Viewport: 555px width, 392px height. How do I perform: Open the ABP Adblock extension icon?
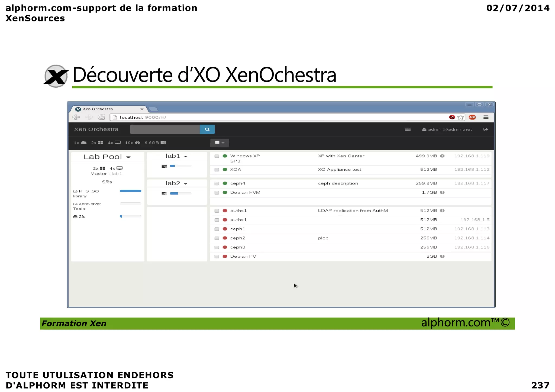pos(472,117)
